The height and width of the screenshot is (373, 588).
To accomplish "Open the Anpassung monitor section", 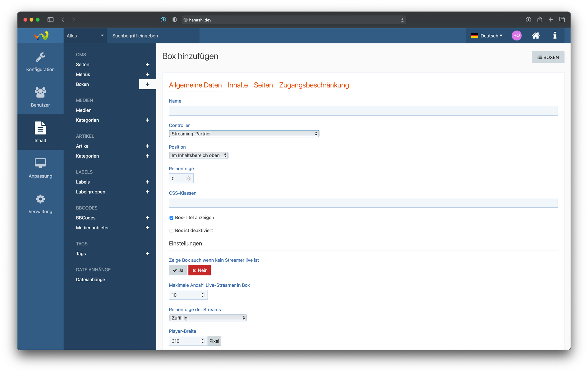I will [x=40, y=168].
